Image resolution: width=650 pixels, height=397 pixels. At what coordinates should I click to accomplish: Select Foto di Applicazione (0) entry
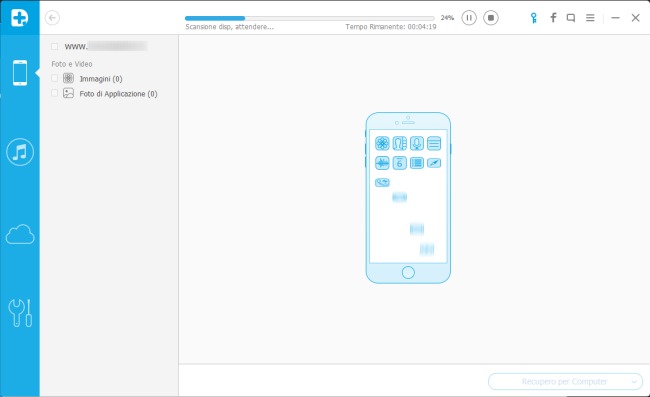click(119, 94)
